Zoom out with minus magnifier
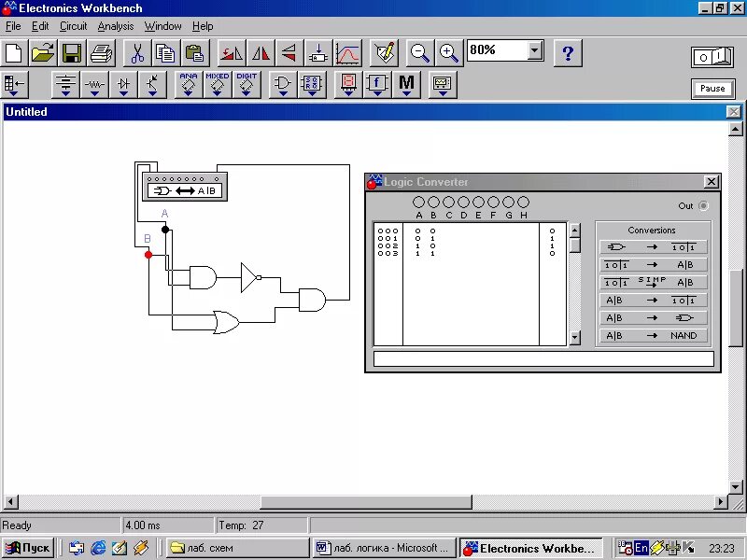This screenshot has height=560, width=747. coord(419,52)
